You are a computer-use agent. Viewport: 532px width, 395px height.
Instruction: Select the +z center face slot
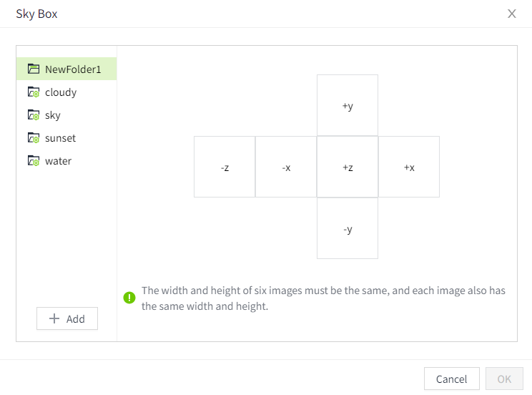[x=348, y=167]
